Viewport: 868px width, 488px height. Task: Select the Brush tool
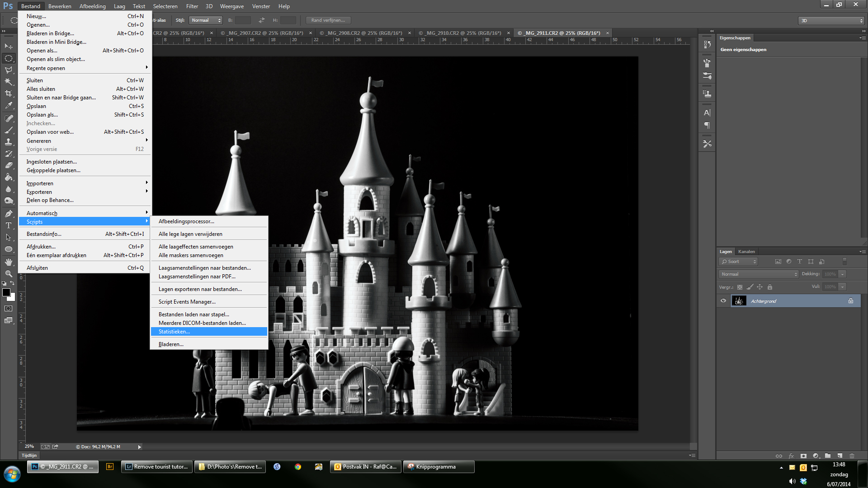9,130
